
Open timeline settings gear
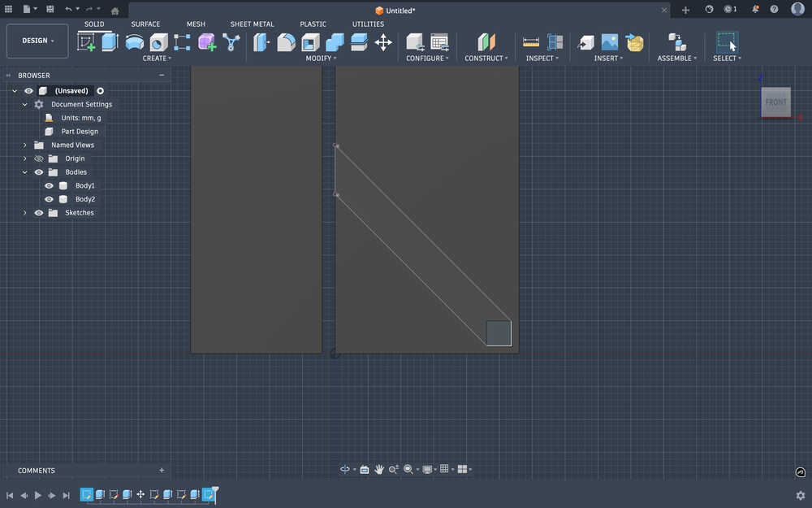pos(801,495)
